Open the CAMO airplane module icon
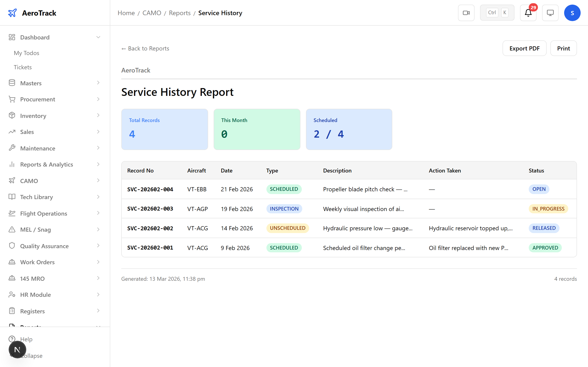Screen dimensions: 588x367 [x=12, y=181]
